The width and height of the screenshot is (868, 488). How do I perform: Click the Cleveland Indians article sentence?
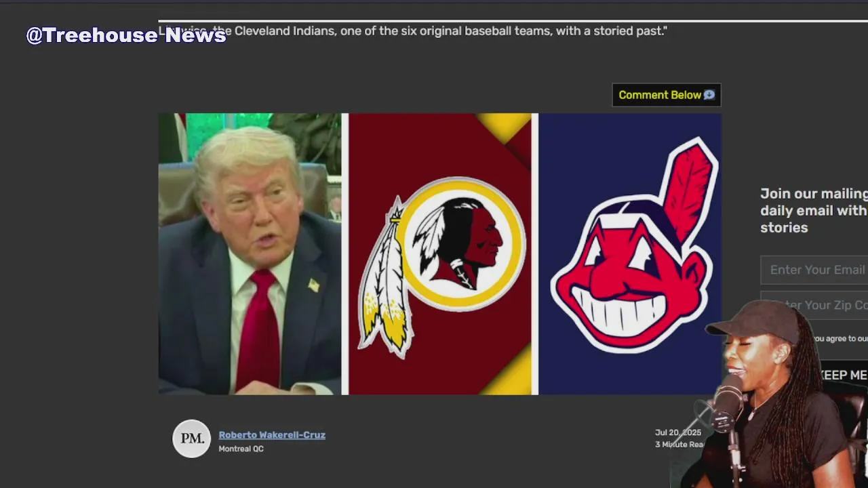413,31
